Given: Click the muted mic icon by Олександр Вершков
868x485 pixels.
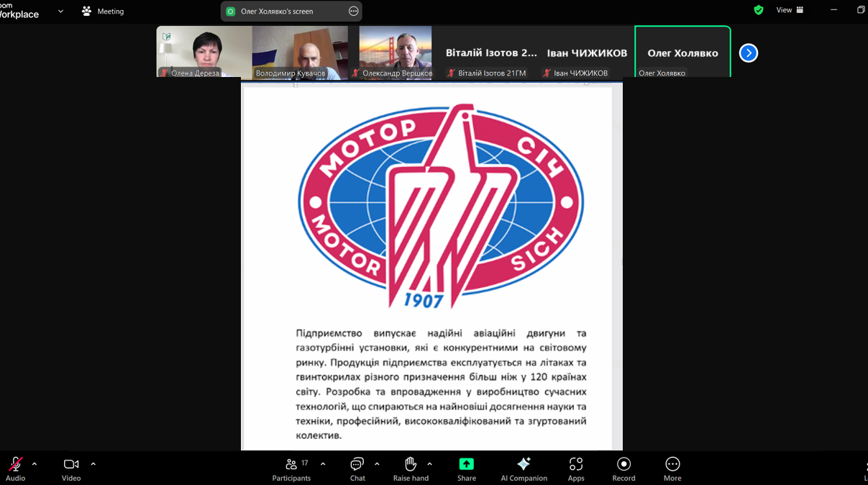Looking at the screenshot, I should [x=355, y=73].
